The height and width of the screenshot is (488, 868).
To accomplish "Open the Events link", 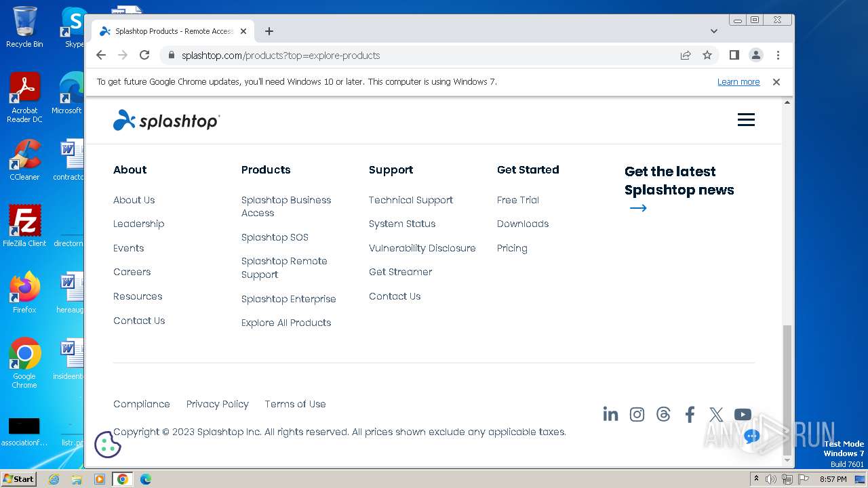I will [129, 248].
